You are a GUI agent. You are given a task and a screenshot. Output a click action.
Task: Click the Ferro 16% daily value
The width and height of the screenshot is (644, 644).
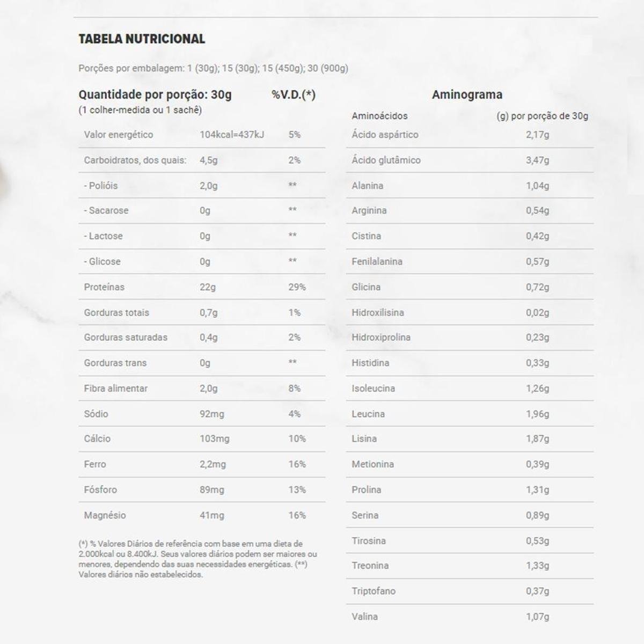(297, 464)
